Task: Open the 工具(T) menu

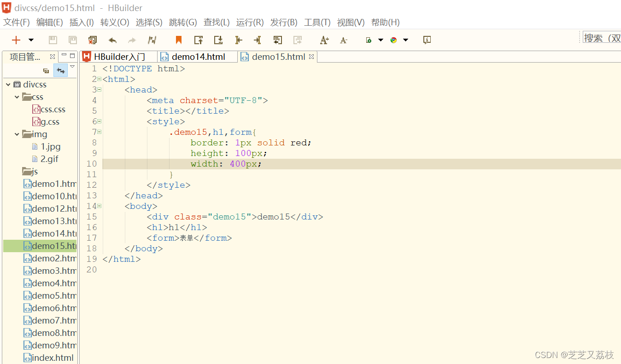Action: pos(317,22)
